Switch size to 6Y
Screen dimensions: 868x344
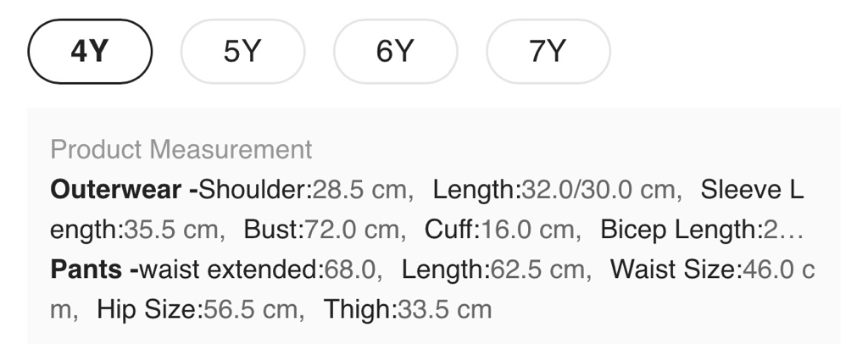[395, 52]
